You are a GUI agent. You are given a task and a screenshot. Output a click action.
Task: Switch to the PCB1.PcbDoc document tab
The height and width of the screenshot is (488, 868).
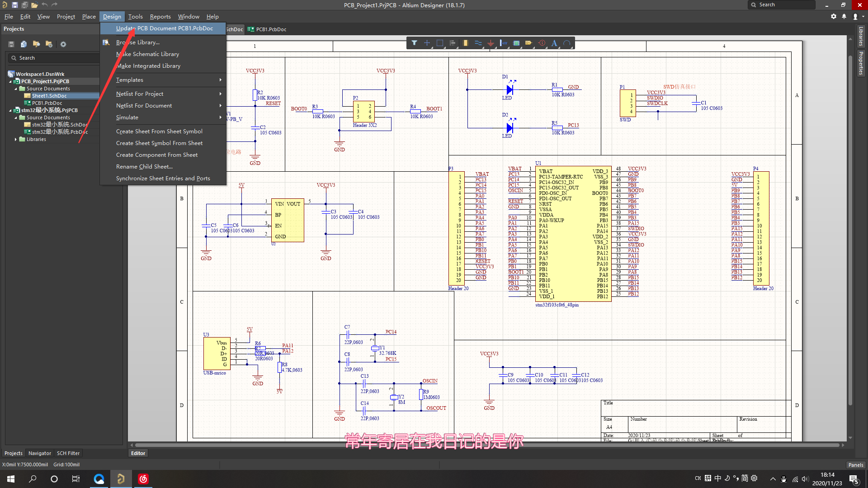267,29
